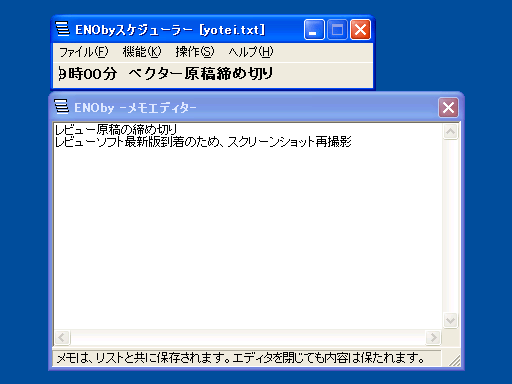Click the memo editor horizontal scroll left arrow
Viewport: 512px width, 384px height.
(62, 338)
